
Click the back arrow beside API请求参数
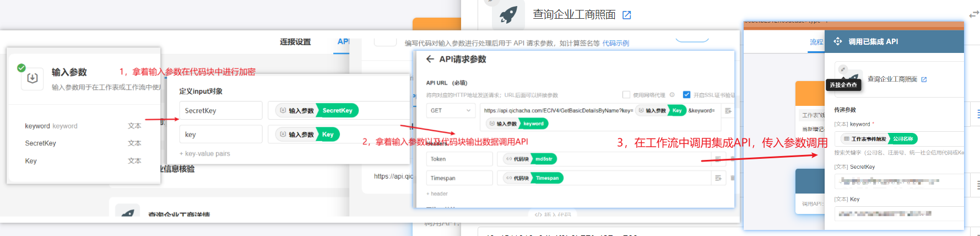click(x=430, y=60)
